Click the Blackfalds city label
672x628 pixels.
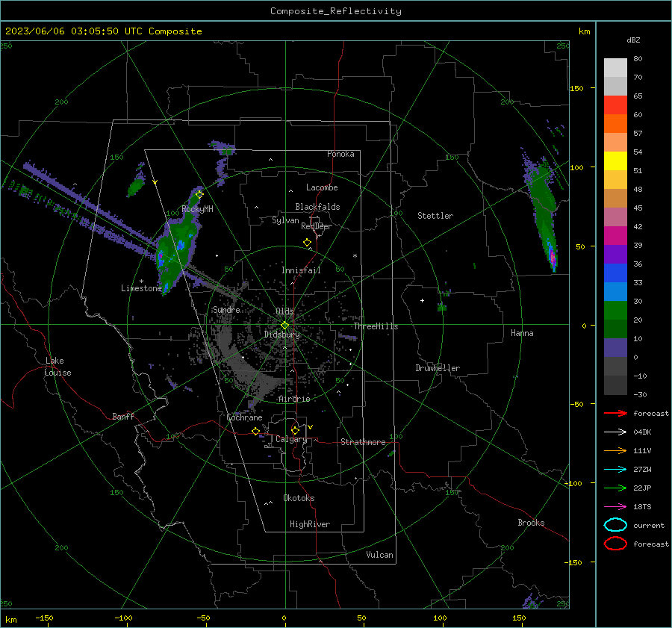click(x=317, y=207)
